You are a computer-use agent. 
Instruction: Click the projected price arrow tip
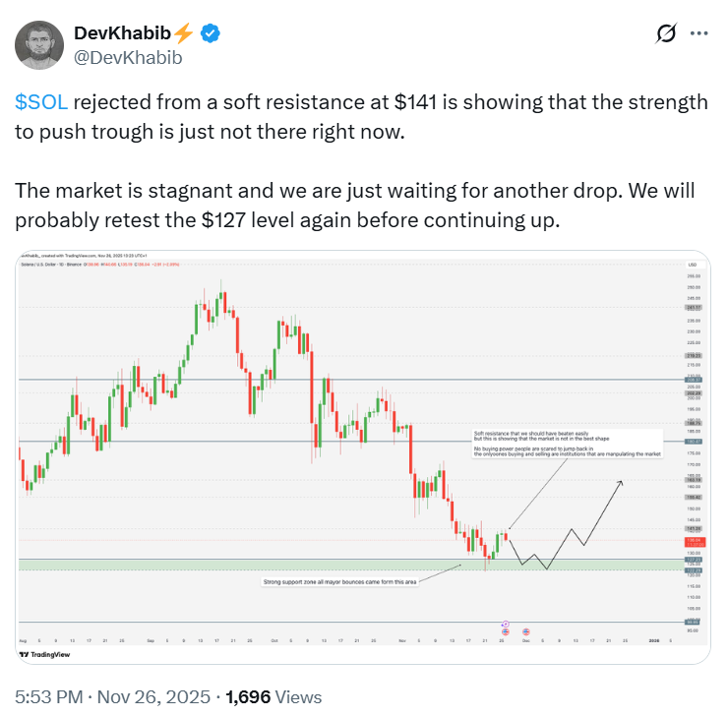[x=622, y=481]
